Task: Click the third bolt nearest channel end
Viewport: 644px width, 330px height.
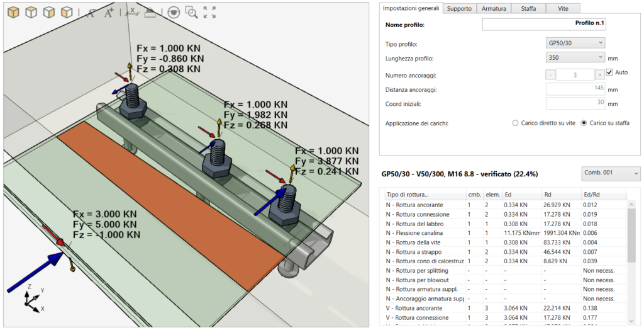Action: [x=286, y=206]
